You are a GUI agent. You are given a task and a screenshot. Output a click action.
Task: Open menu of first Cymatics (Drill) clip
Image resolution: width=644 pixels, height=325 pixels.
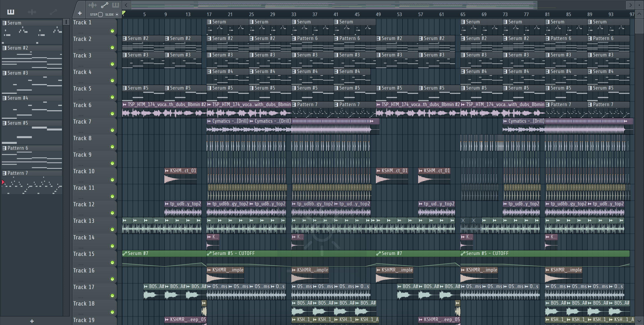click(209, 121)
